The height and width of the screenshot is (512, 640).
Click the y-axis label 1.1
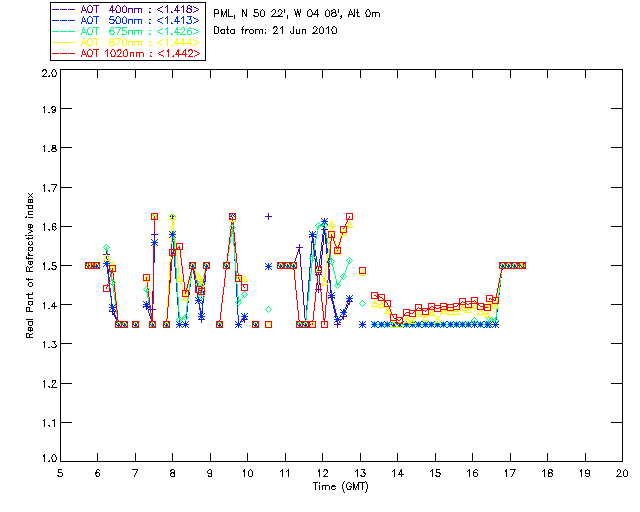coord(49,423)
